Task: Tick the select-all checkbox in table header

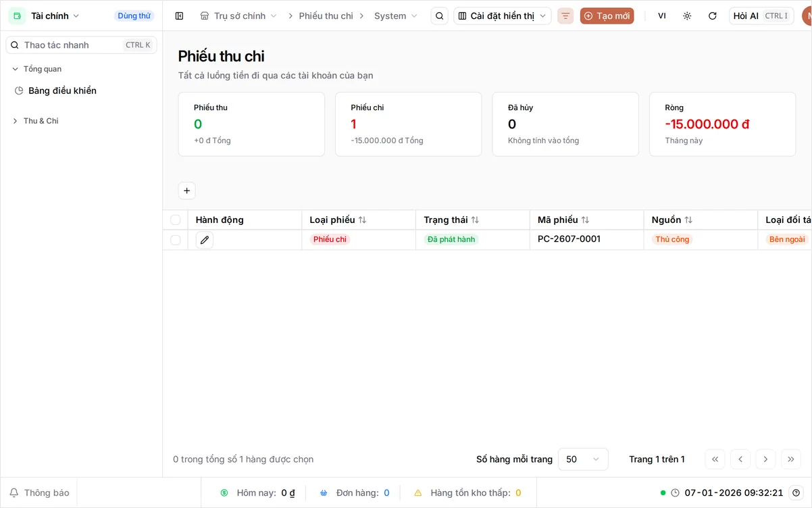Action: tap(176, 220)
